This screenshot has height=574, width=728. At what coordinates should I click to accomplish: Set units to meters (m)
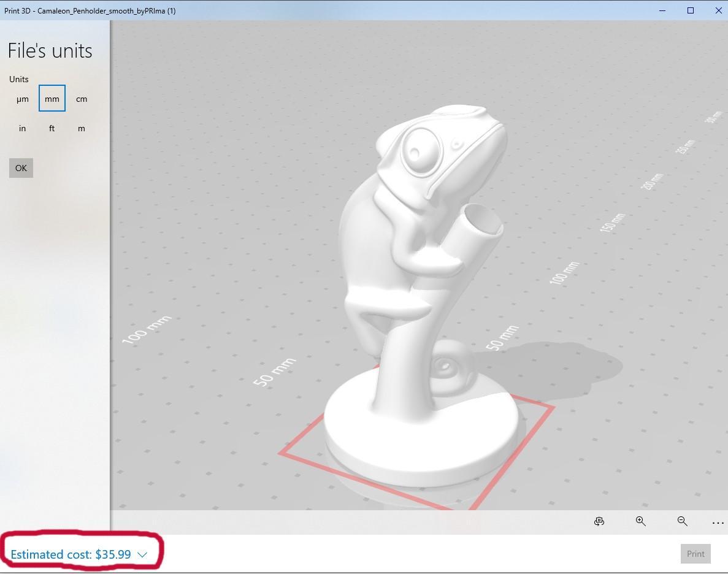[81, 128]
